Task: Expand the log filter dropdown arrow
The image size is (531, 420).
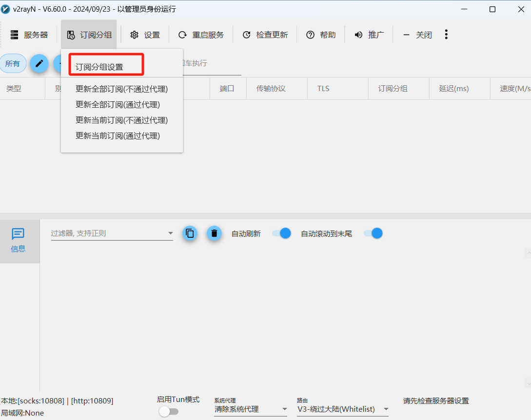Action: click(x=171, y=233)
